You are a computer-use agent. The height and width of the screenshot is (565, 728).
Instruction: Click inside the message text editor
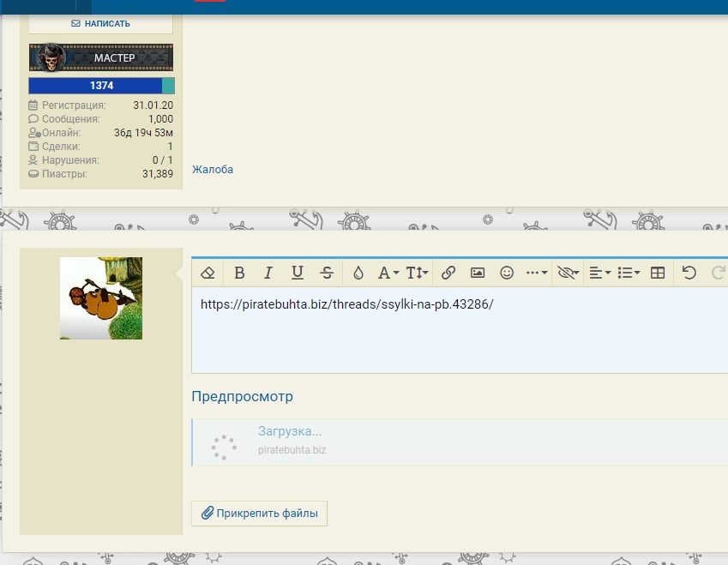460,329
